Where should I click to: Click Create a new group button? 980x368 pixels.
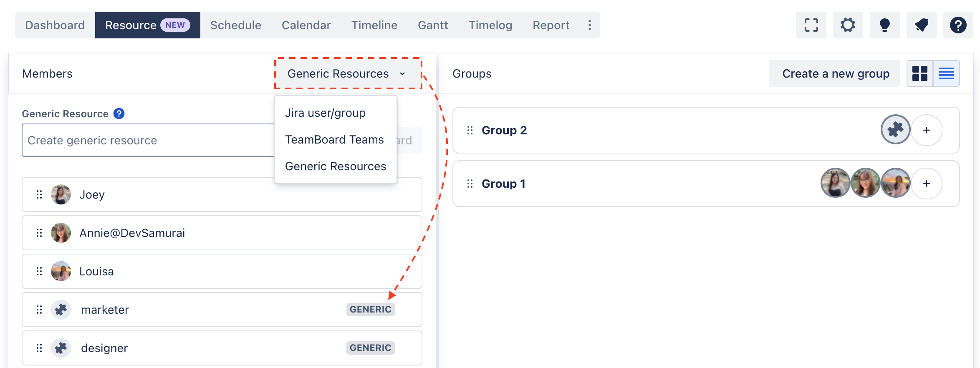836,73
